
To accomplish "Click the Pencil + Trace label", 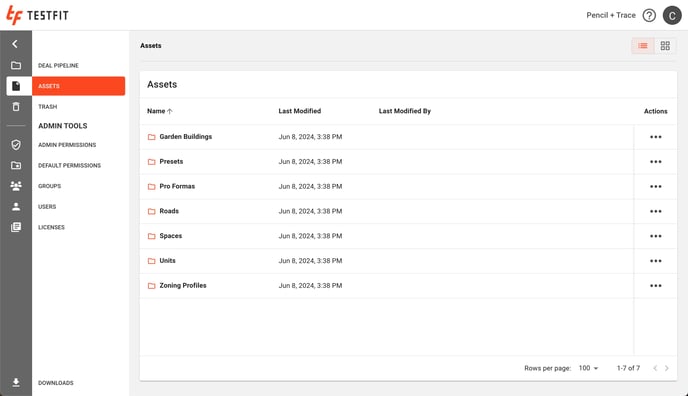I will 611,15.
